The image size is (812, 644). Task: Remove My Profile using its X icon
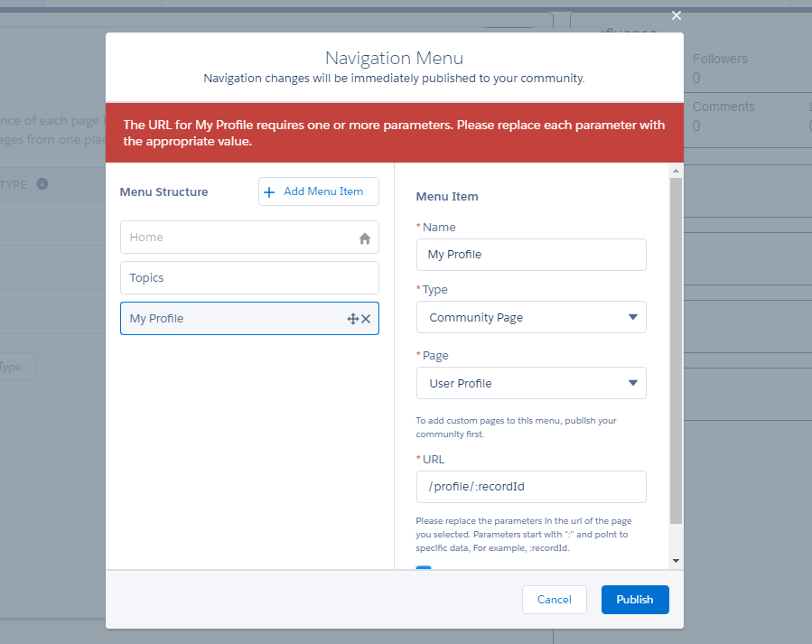366,319
